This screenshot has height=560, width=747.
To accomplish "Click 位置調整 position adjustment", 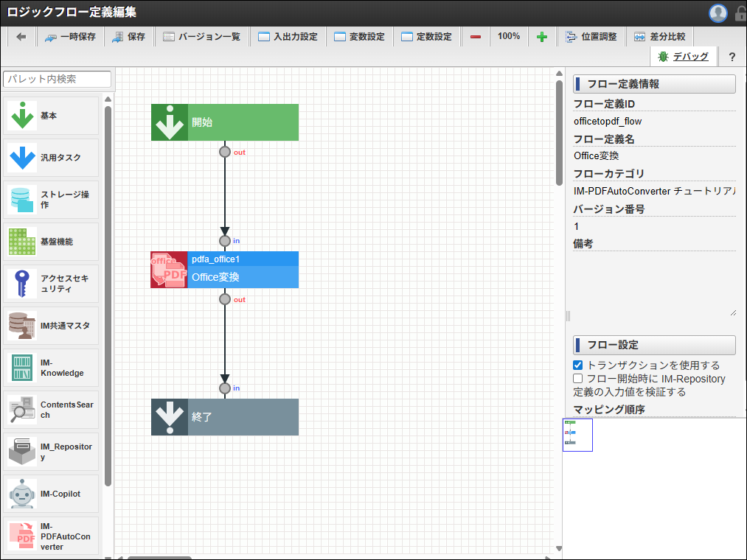I will tap(591, 37).
